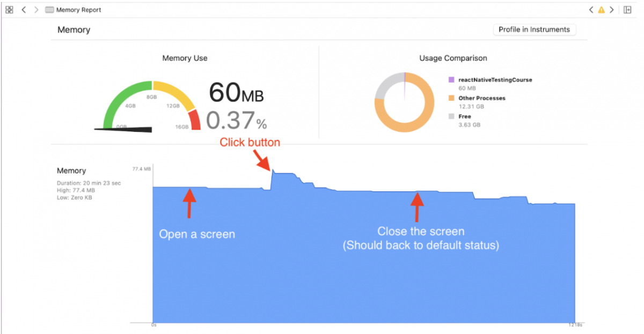The height and width of the screenshot is (334, 644).
Task: Go forward with the right chevron
Action: pyautogui.click(x=36, y=10)
